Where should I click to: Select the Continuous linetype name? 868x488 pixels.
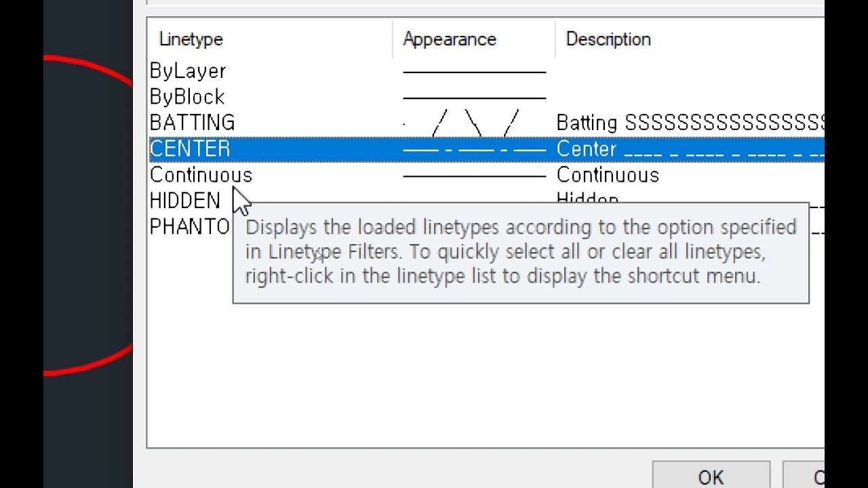(201, 176)
